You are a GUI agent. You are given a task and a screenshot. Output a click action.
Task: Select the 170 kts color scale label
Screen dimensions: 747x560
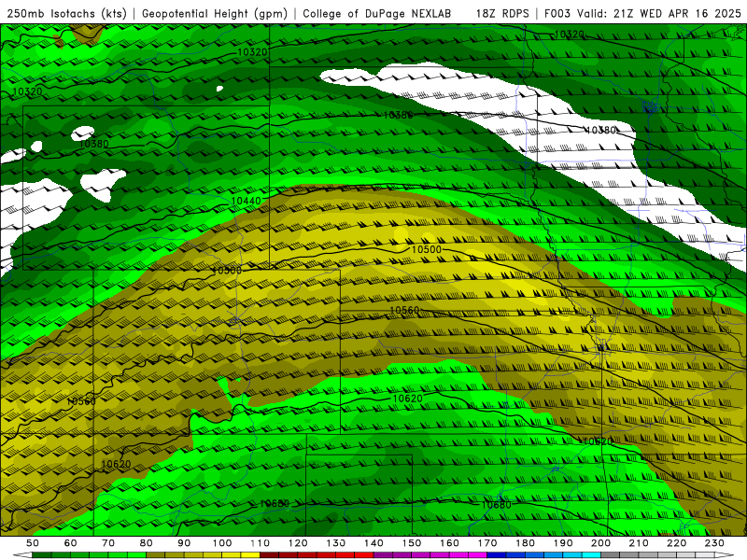tap(487, 543)
